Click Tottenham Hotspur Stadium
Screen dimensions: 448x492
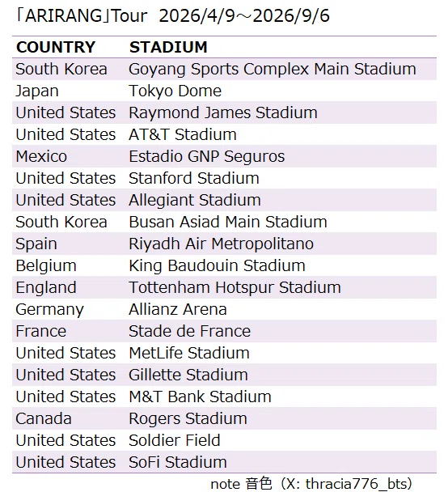235,287
